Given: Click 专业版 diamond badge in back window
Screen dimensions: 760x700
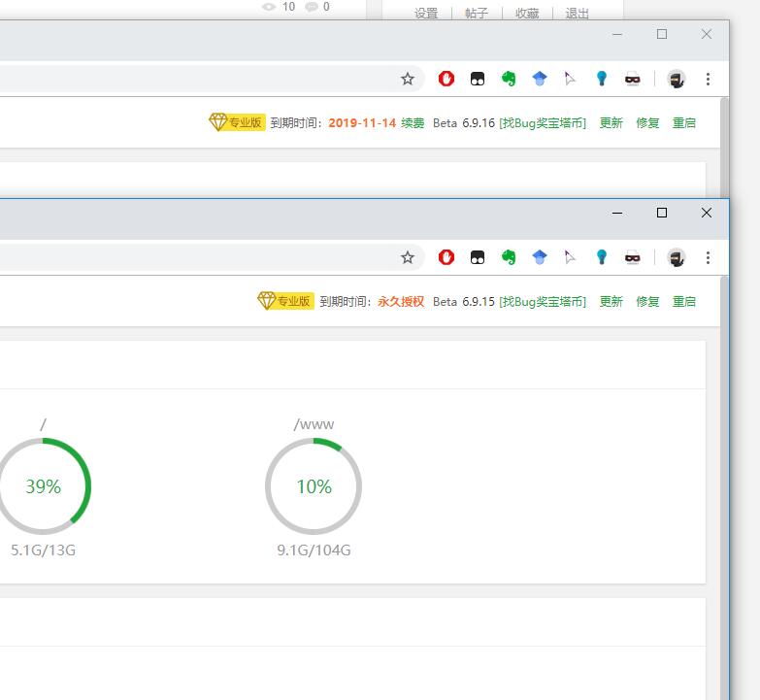Looking at the screenshot, I should tap(237, 122).
